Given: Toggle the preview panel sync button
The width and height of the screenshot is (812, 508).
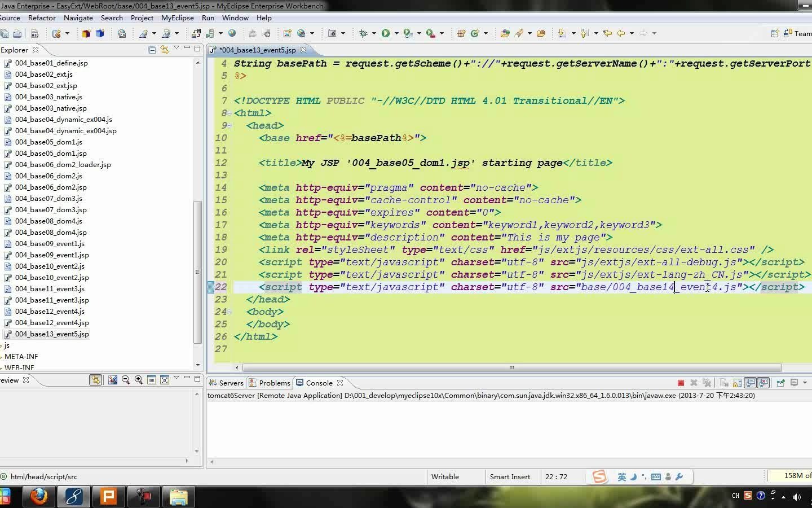Looking at the screenshot, I should tap(96, 380).
